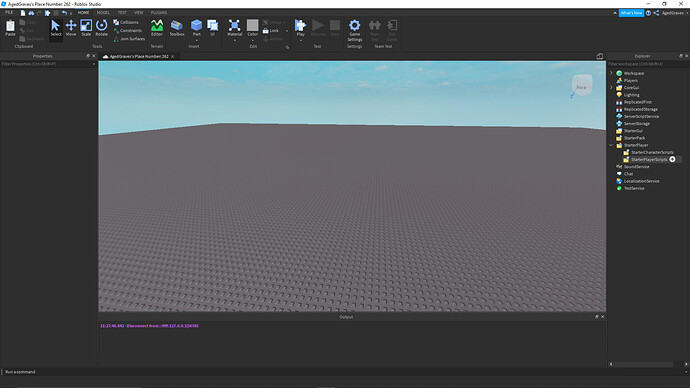Close the Properties panel
The width and height of the screenshot is (690, 388).
click(x=94, y=56)
